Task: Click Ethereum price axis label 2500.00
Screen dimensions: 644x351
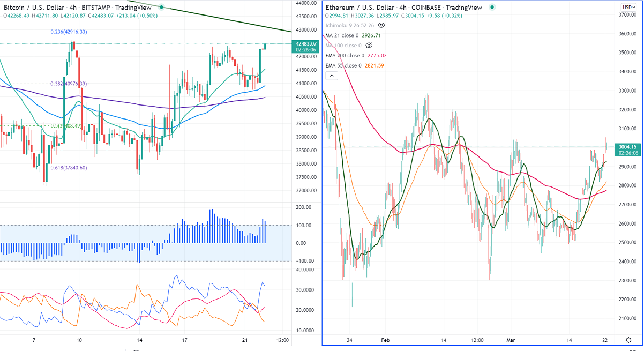Action: tap(628, 243)
